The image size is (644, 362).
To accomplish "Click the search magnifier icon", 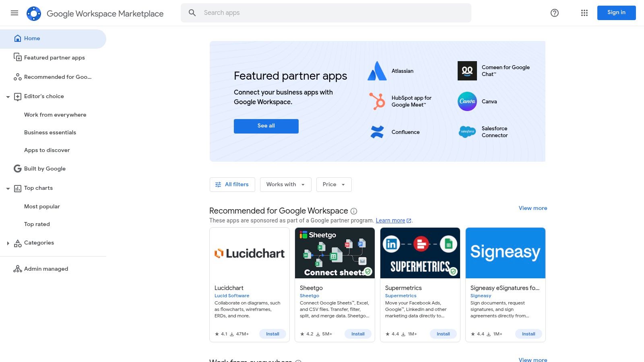I will pos(192,13).
